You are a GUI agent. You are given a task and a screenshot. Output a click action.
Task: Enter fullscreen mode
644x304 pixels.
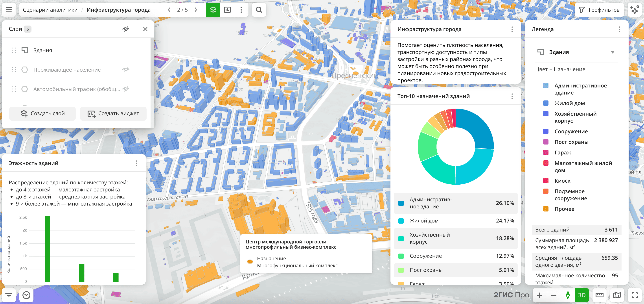point(635,295)
